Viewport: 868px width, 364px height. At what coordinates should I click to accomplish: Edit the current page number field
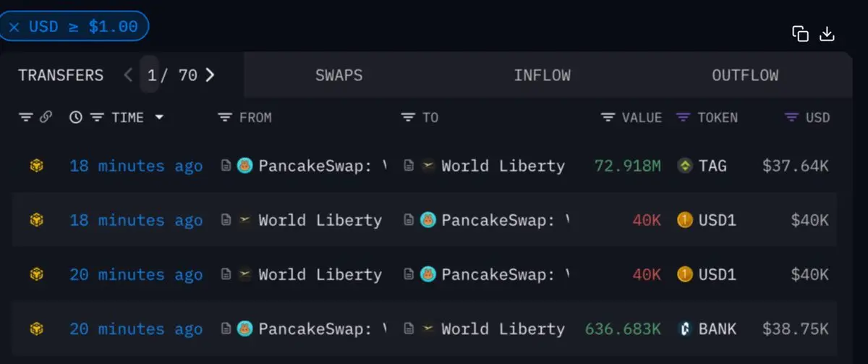pos(150,75)
